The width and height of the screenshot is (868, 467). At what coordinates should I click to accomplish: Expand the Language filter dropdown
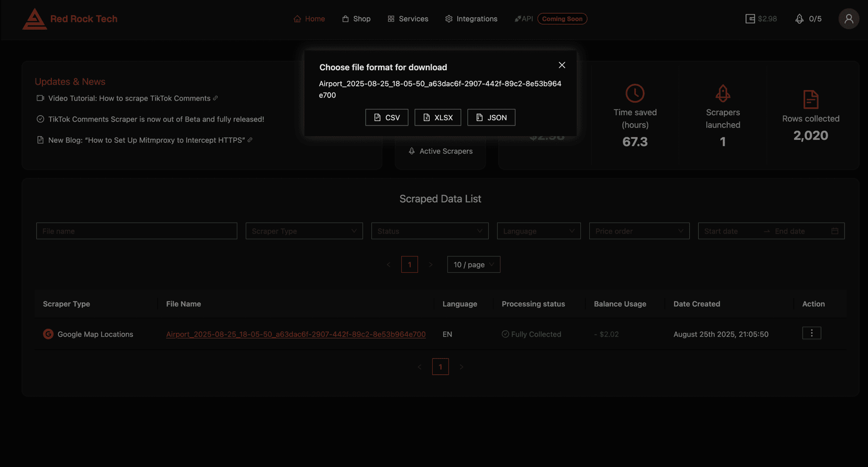pyautogui.click(x=539, y=231)
